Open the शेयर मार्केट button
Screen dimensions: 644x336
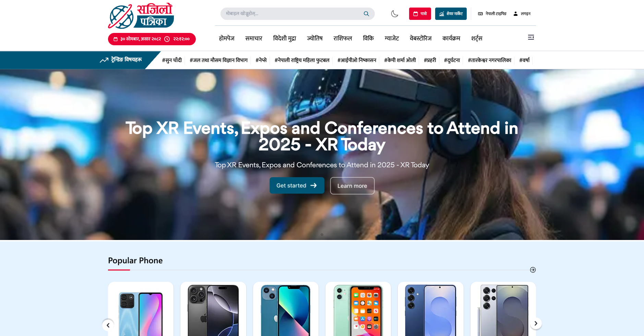click(x=451, y=14)
